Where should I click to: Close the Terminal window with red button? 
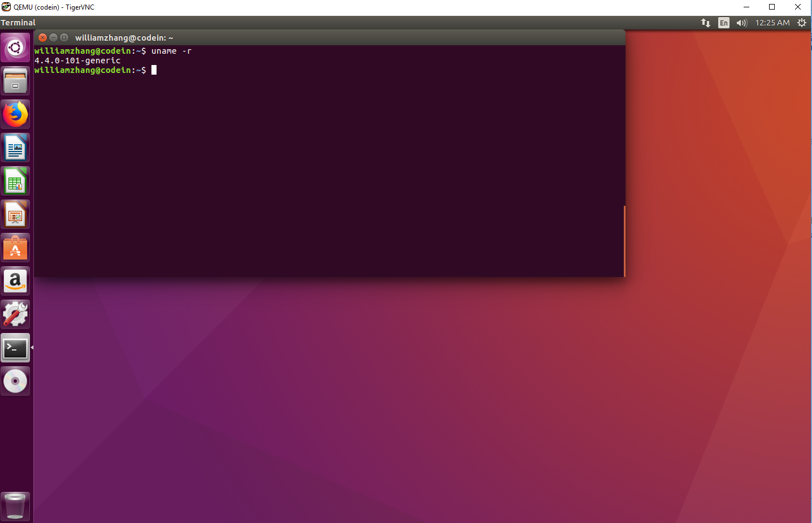[42, 37]
